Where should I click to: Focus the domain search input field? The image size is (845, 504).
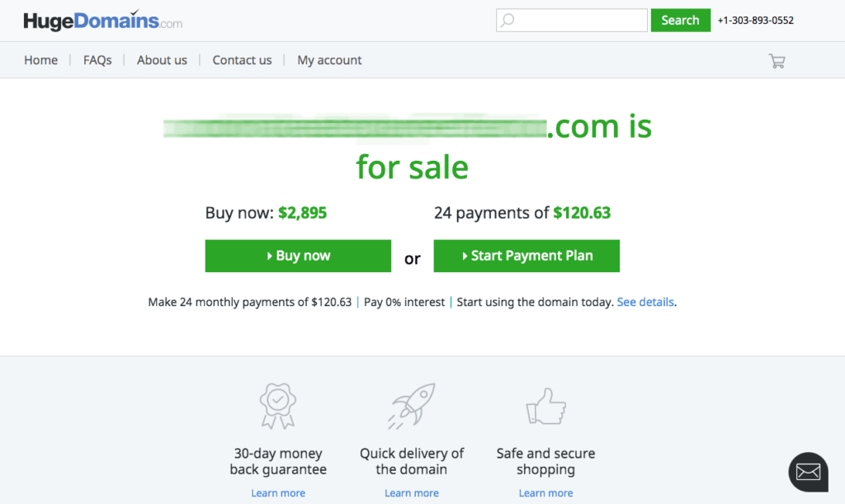(x=572, y=21)
